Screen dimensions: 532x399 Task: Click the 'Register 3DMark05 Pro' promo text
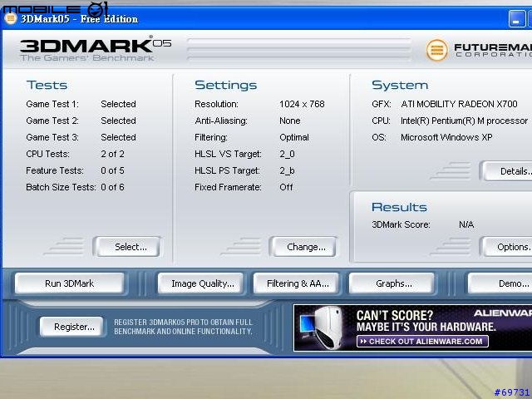click(183, 327)
